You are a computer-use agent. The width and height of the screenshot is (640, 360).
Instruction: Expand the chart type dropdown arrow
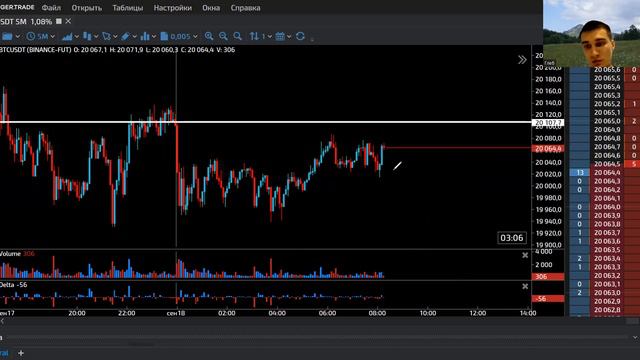[x=76, y=36]
